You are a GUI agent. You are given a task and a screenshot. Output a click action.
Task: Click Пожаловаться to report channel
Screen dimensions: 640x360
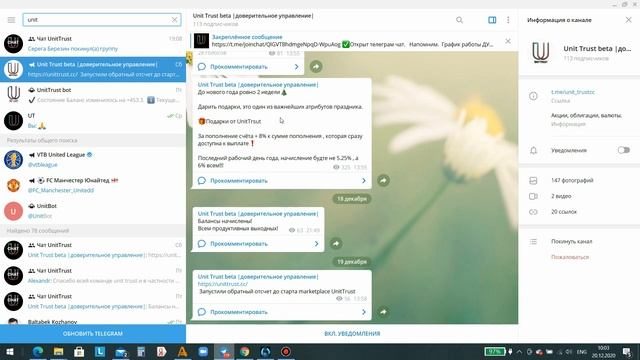coord(570,257)
